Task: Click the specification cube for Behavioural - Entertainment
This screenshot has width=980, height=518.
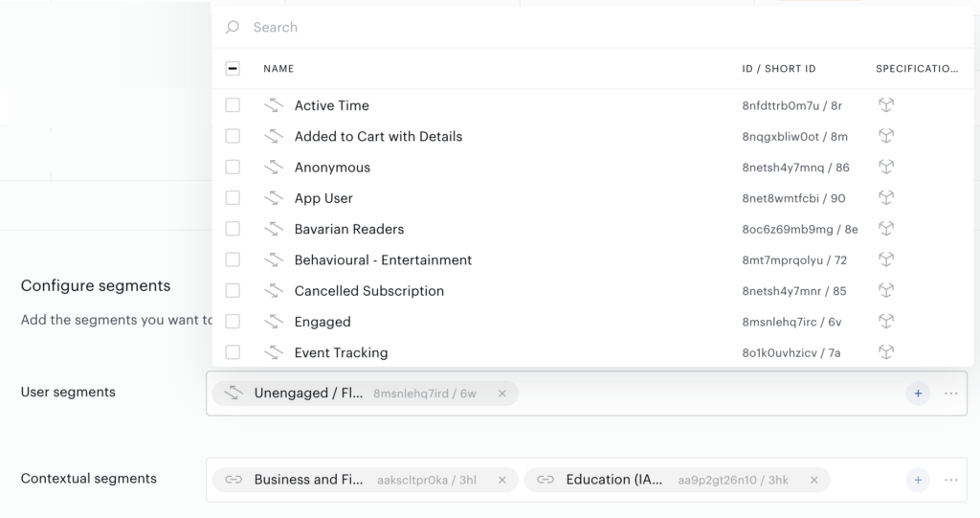Action: point(886,259)
